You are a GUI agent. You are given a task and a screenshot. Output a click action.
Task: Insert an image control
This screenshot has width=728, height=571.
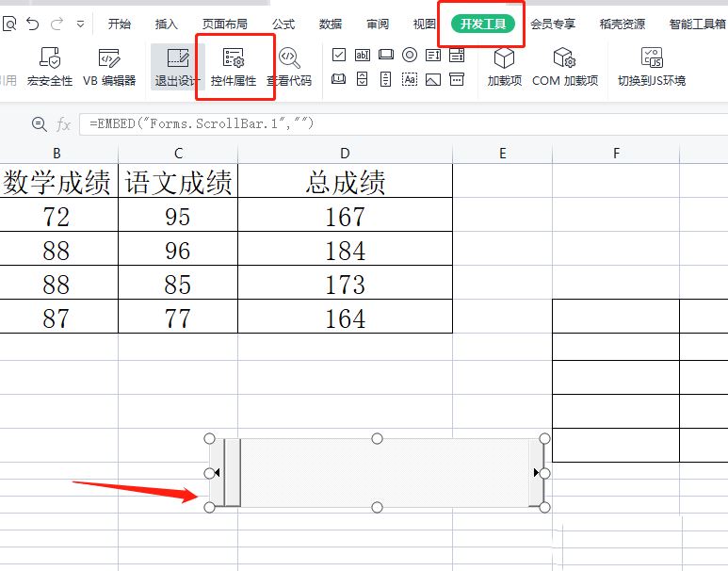[433, 79]
